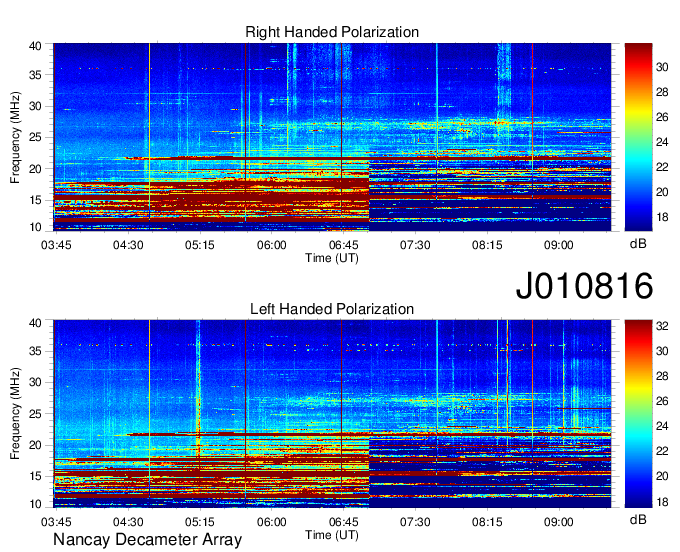This screenshot has height=552, width=680.
Task: Click "Frequency (MHz)" axis label of Left Handed plot
Action: tap(15, 414)
